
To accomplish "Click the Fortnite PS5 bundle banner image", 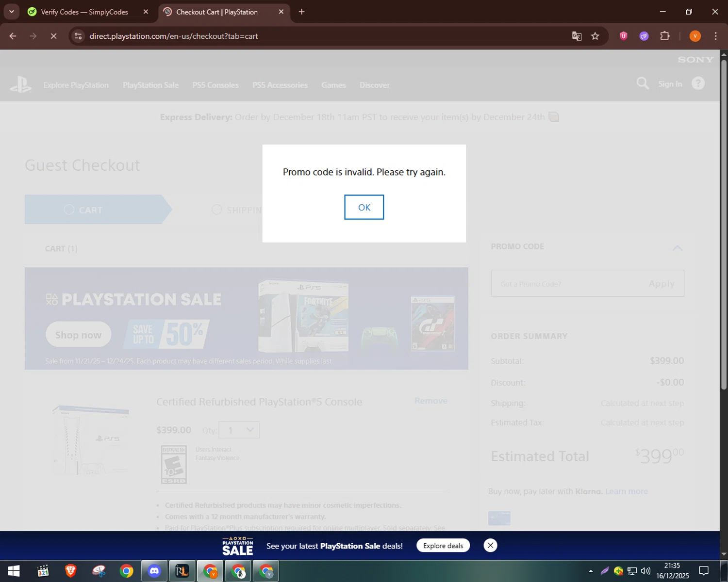I will tap(303, 316).
